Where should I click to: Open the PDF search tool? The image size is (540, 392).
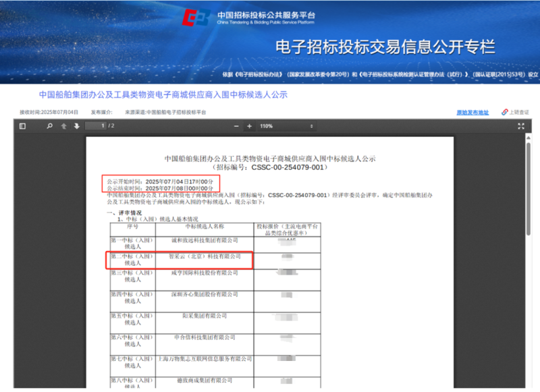pos(49,126)
